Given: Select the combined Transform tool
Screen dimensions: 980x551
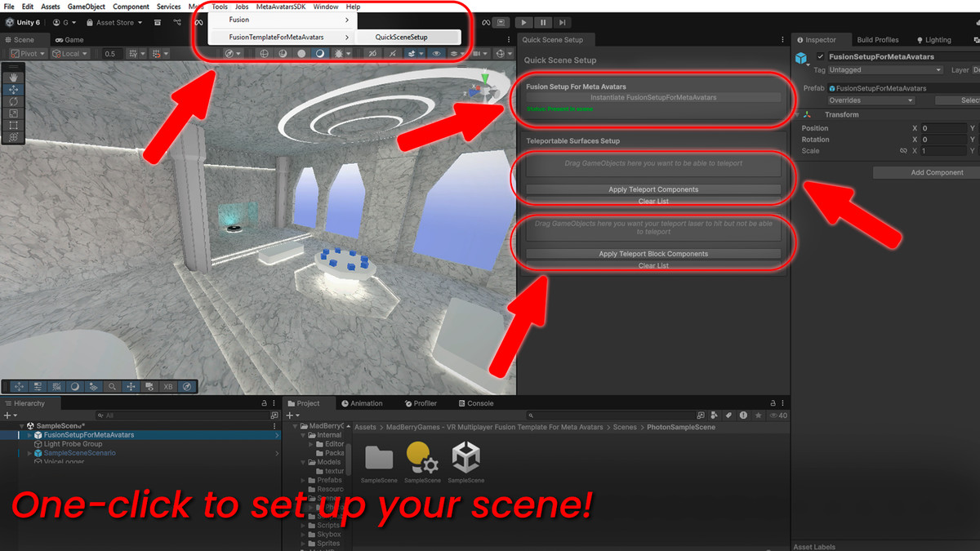Looking at the screenshot, I should [13, 138].
